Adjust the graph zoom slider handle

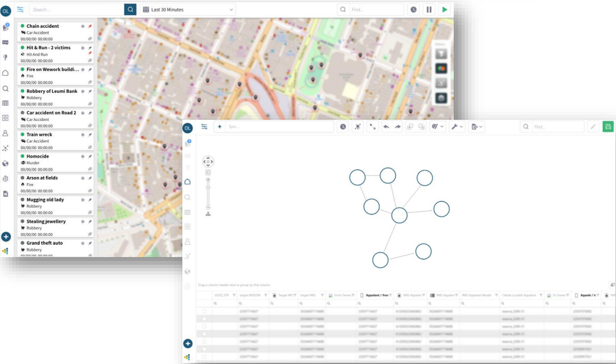208,187
